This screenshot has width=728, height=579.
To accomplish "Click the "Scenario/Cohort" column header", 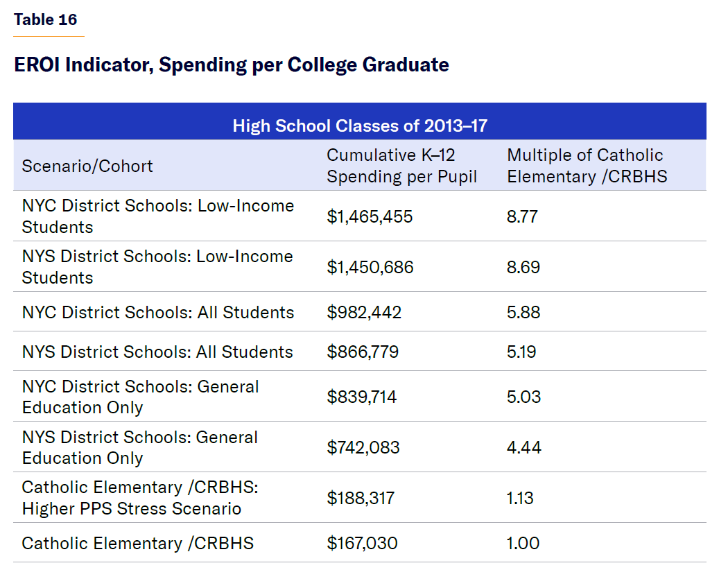I will click(87, 166).
